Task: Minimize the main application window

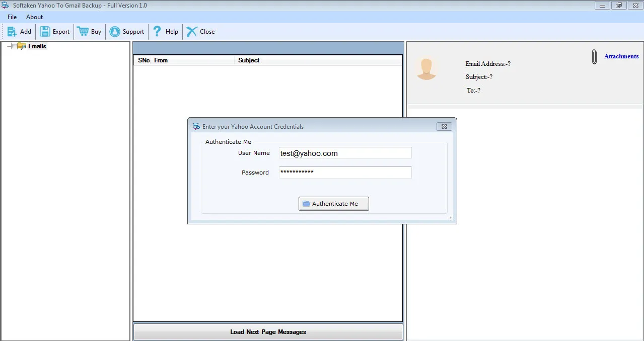Action: 602,6
